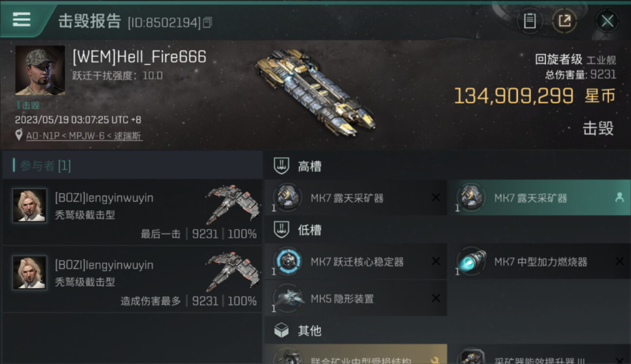631x364 pixels.
Task: Select the most damage lengyinwuyin entry
Action: tap(133, 280)
